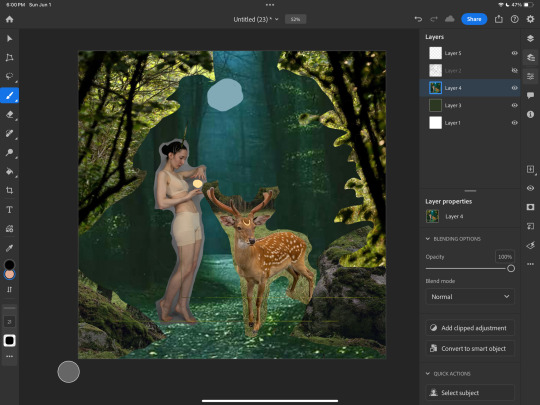This screenshot has width=540, height=405.
Task: Open brush hardness square setting
Action: point(10,341)
